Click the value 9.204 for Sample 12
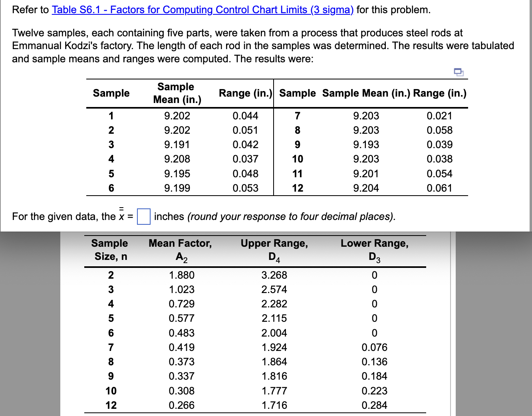532x416 pixels. pos(366,188)
